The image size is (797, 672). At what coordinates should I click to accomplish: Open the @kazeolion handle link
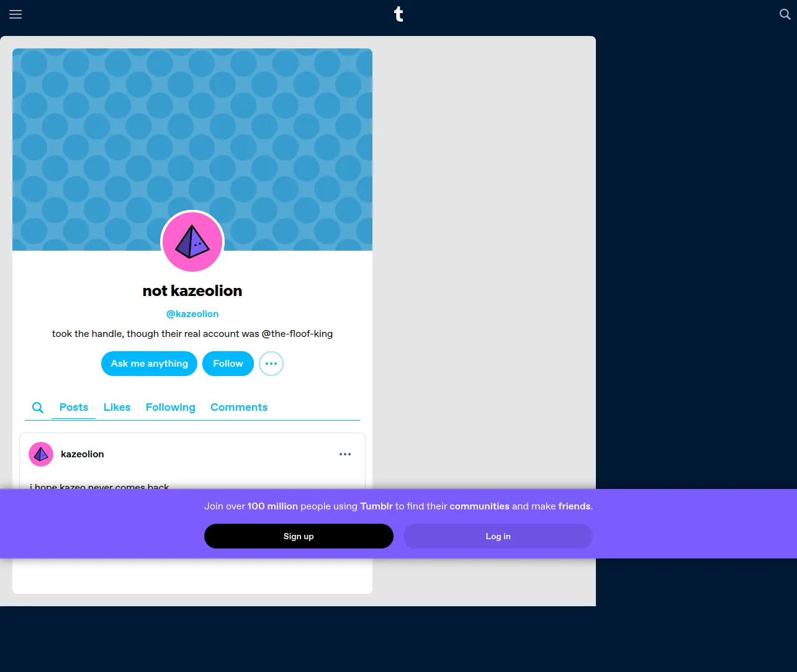(192, 314)
